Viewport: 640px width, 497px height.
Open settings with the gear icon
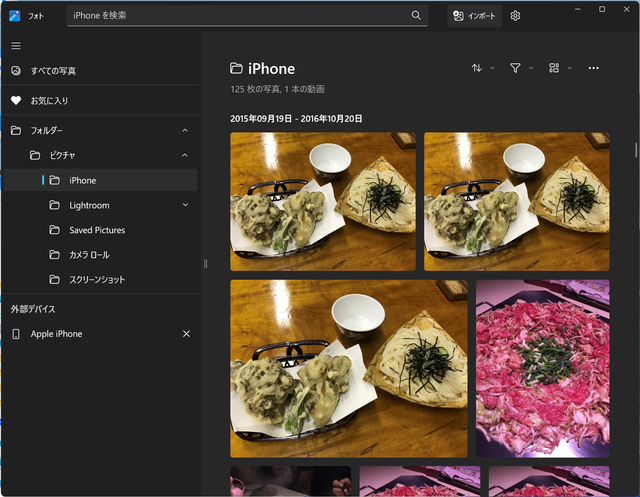[515, 16]
